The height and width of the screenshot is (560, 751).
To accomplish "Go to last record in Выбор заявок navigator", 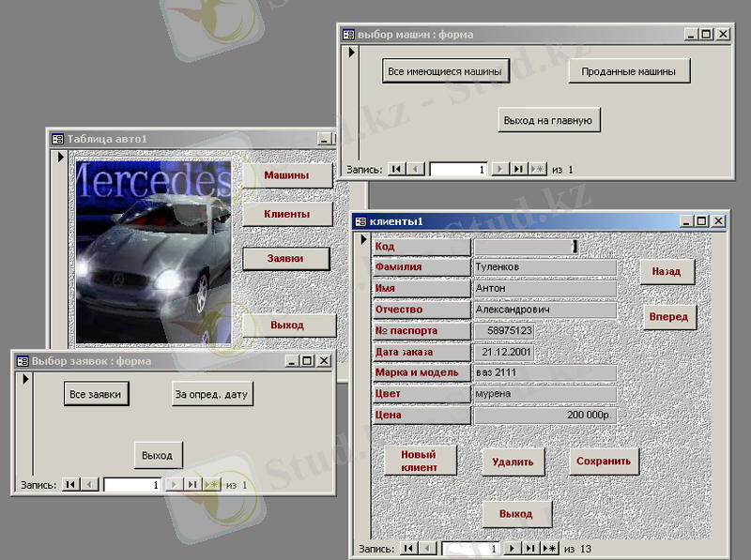I will pyautogui.click(x=192, y=485).
